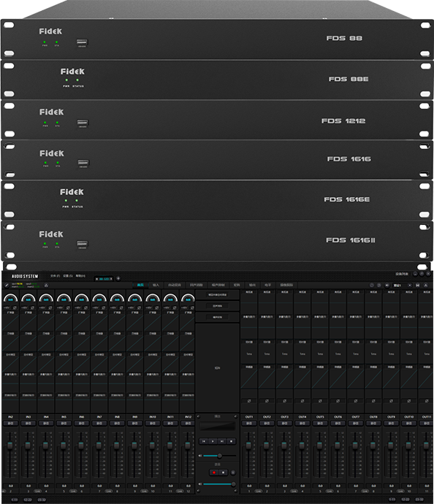Click the recording volume slider handle

[233, 484]
